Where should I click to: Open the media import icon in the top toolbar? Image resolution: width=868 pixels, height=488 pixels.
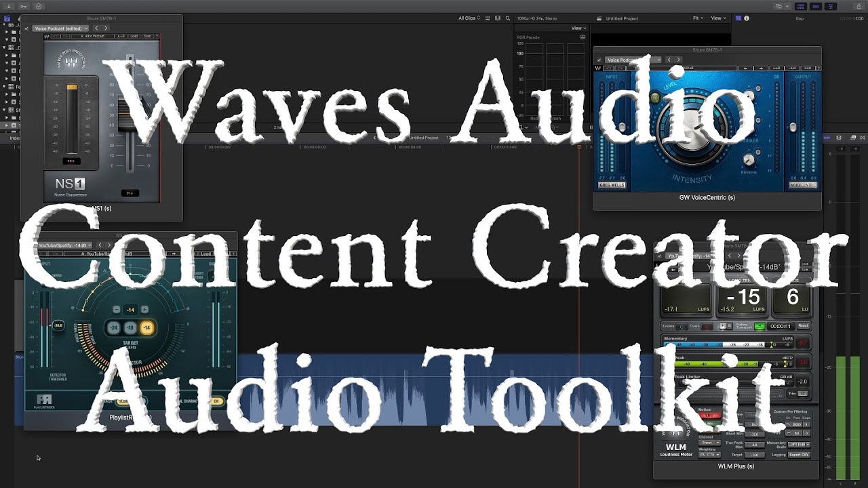(8, 6)
